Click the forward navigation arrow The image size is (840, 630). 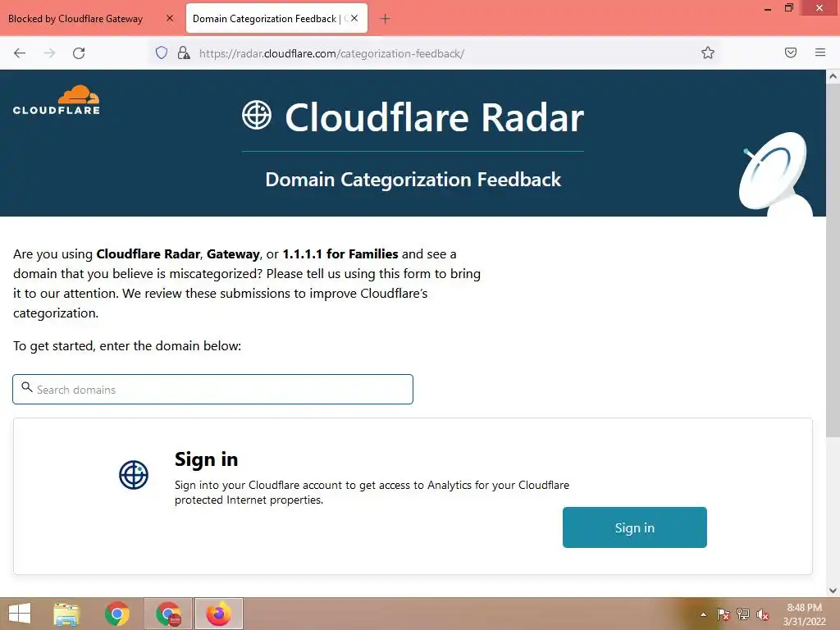[49, 53]
